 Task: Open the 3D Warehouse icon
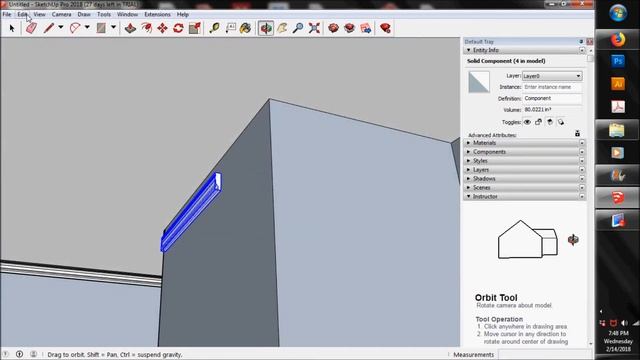click(x=333, y=28)
